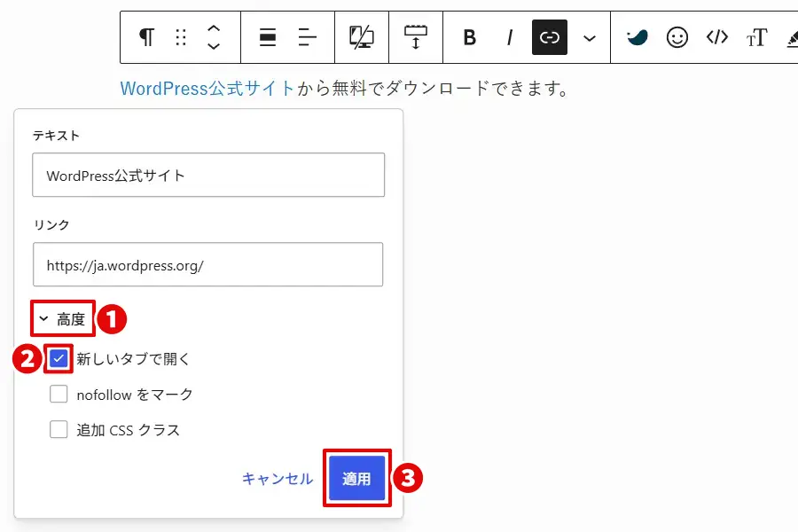The width and height of the screenshot is (798, 532).
Task: Move block down with the down arrow
Action: pos(214,46)
